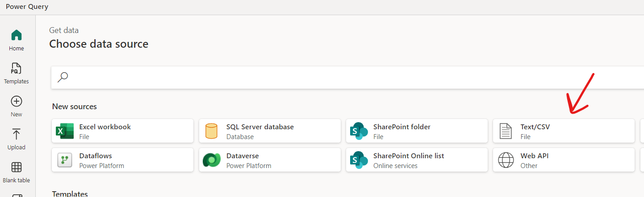Click the green Dataverse icon

coord(211,160)
